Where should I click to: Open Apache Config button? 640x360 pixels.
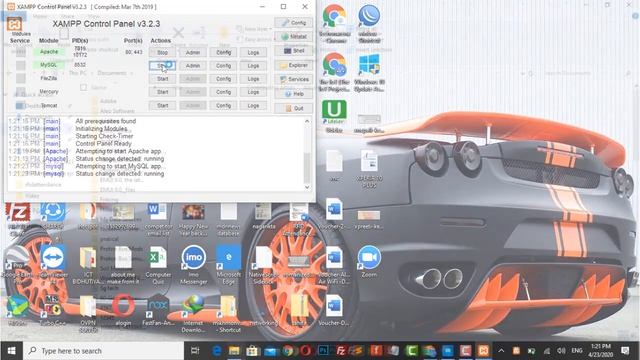[x=223, y=52]
